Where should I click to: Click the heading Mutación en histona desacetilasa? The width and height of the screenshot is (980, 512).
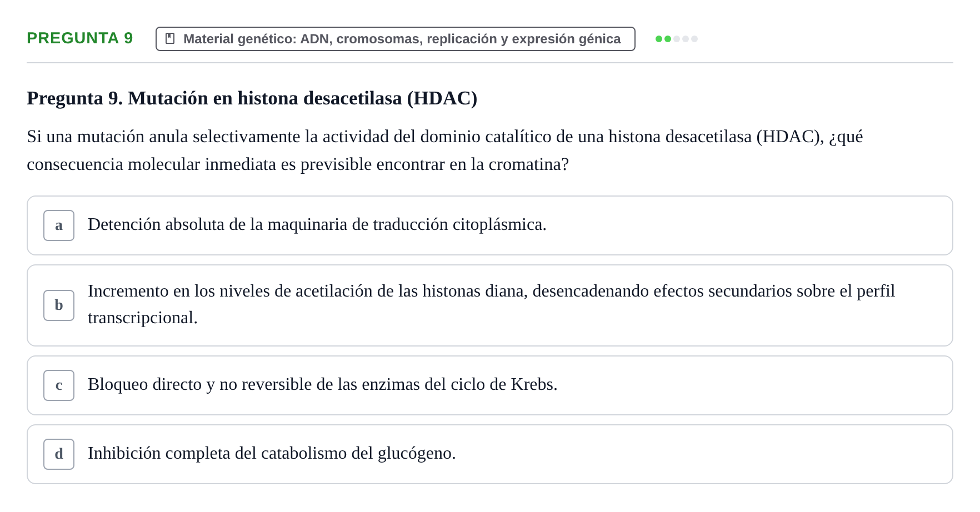click(252, 98)
